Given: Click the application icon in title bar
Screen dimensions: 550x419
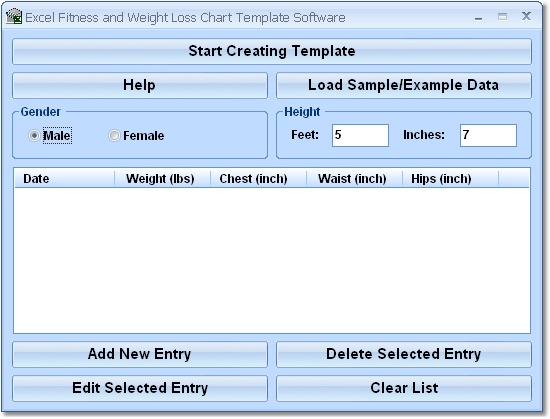Looking at the screenshot, I should (14, 16).
